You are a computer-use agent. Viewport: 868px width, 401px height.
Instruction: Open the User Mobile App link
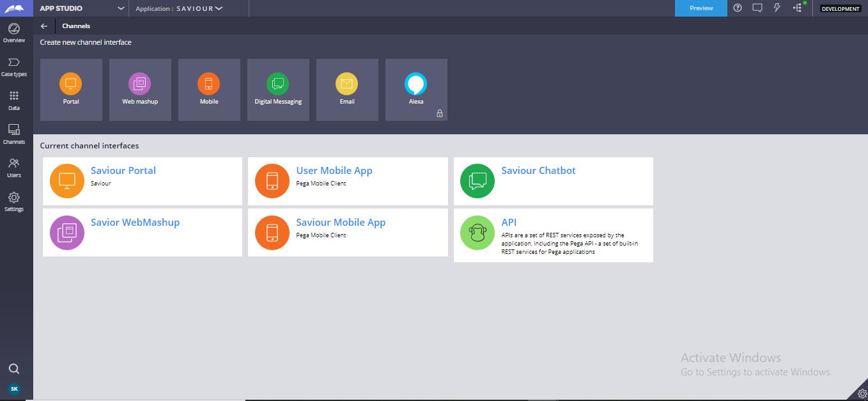tap(334, 171)
